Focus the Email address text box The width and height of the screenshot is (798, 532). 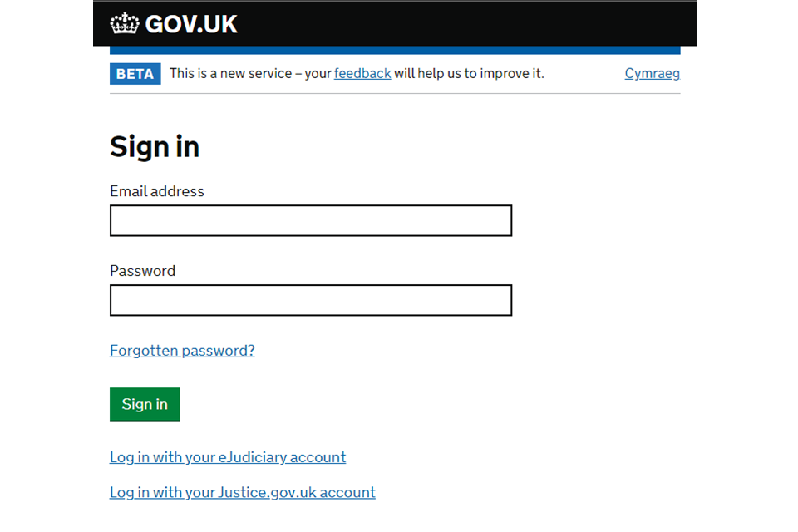(x=311, y=221)
